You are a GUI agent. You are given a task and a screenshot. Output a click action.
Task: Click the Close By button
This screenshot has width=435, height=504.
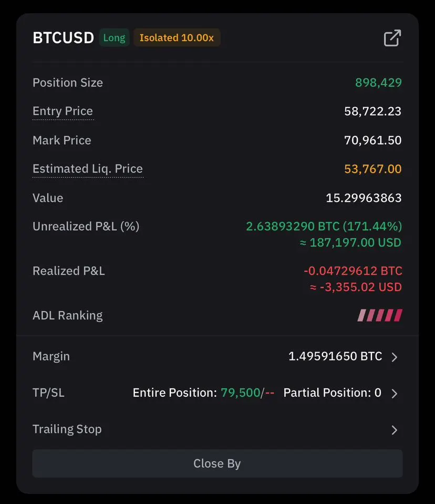[217, 463]
